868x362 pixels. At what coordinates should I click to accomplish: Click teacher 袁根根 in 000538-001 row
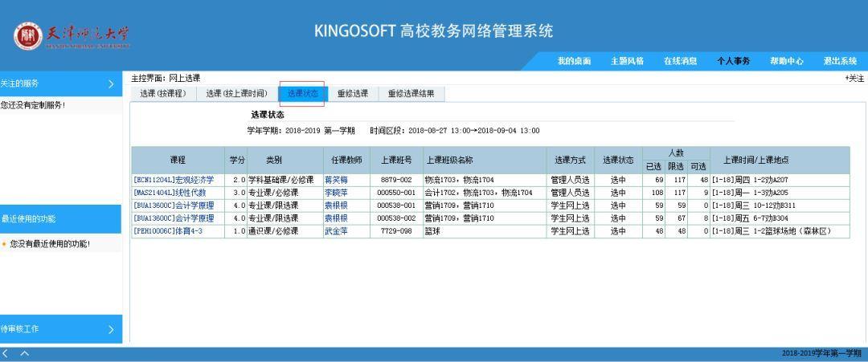[336, 205]
